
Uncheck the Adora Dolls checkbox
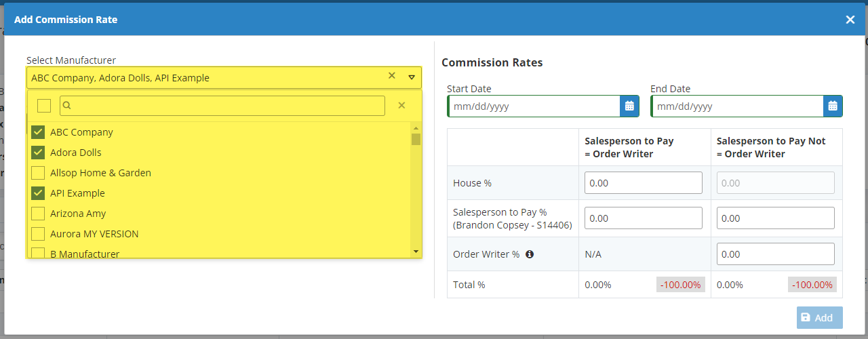(38, 153)
